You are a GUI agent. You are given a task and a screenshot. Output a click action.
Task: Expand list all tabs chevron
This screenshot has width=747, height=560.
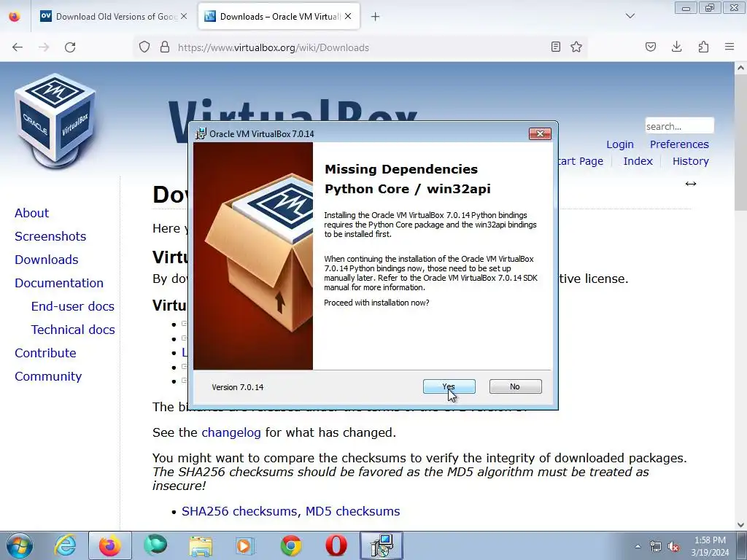[x=630, y=16]
